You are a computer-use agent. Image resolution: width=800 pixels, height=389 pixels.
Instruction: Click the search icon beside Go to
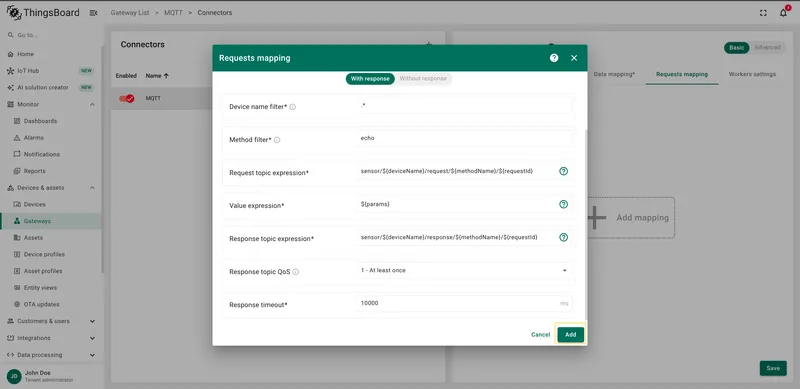(10, 35)
